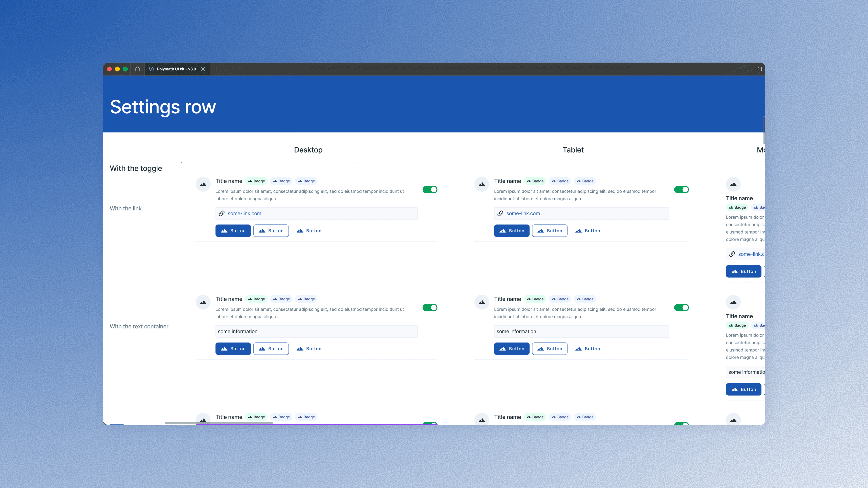Click the filled primary Button in the first Desktop row
Viewport: 868px width, 488px height.
click(233, 231)
